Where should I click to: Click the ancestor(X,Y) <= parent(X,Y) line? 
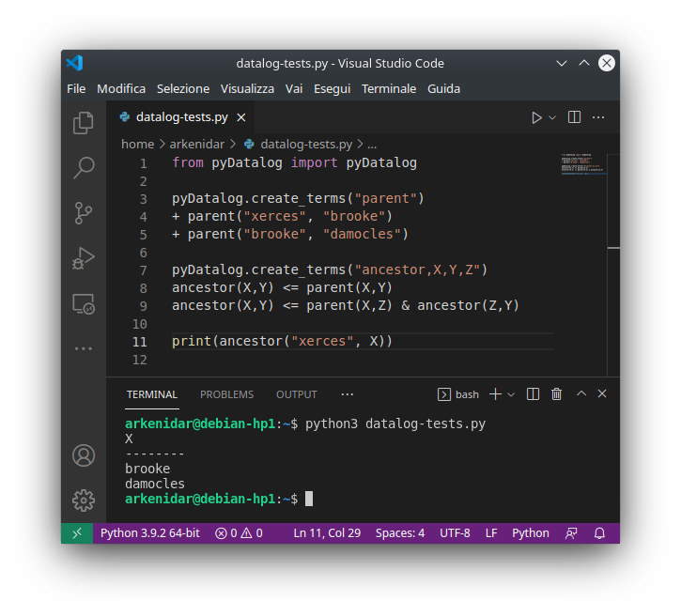(282, 288)
